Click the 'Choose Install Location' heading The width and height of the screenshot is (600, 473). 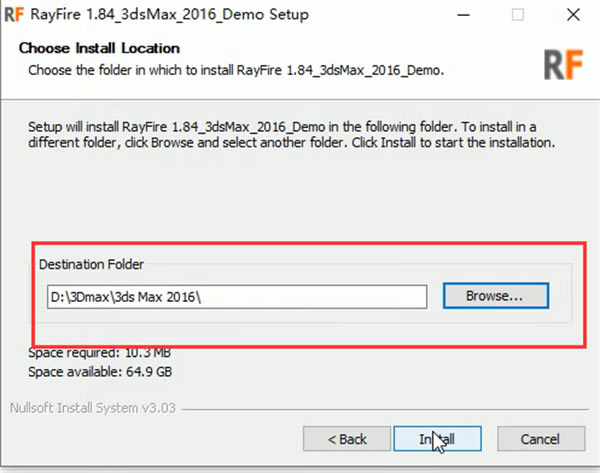99,48
